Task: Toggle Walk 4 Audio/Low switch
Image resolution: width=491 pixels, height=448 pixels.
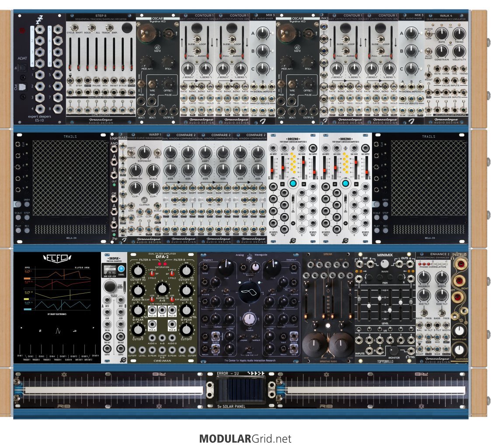Action: [x=428, y=33]
